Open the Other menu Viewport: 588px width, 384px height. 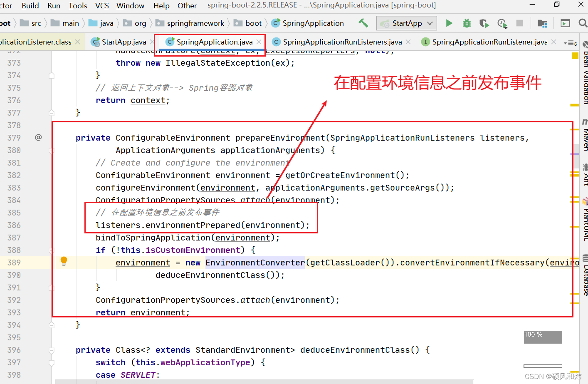[x=187, y=6]
